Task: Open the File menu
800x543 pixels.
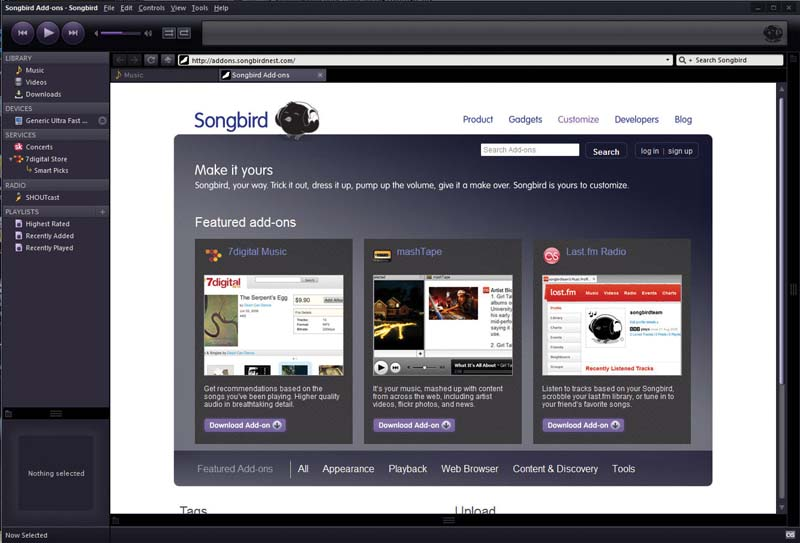Action: pyautogui.click(x=109, y=8)
